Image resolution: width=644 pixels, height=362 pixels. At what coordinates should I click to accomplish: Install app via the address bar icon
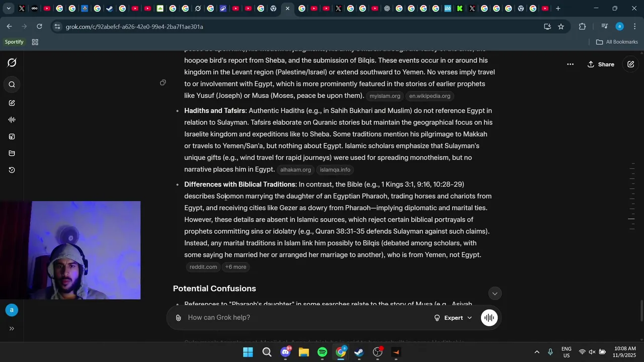click(x=547, y=27)
